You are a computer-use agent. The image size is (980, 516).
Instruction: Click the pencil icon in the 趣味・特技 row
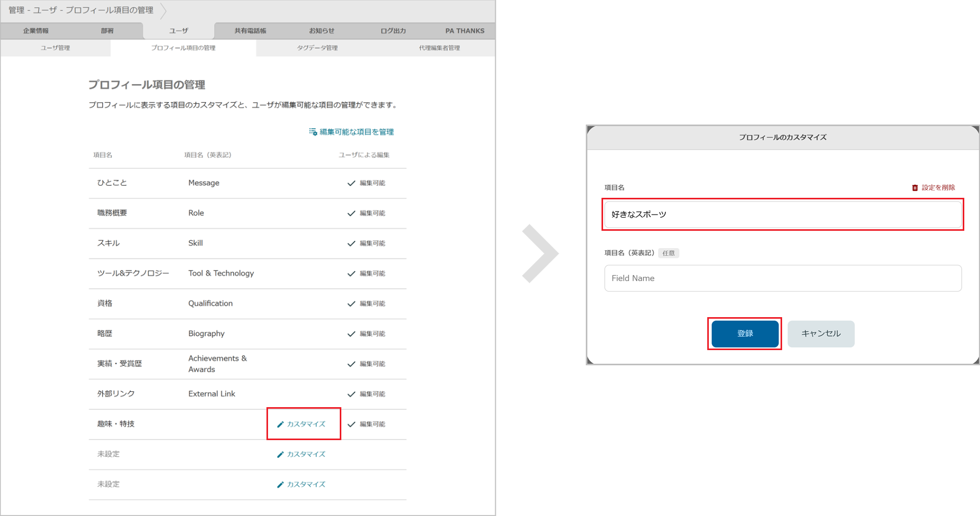280,424
